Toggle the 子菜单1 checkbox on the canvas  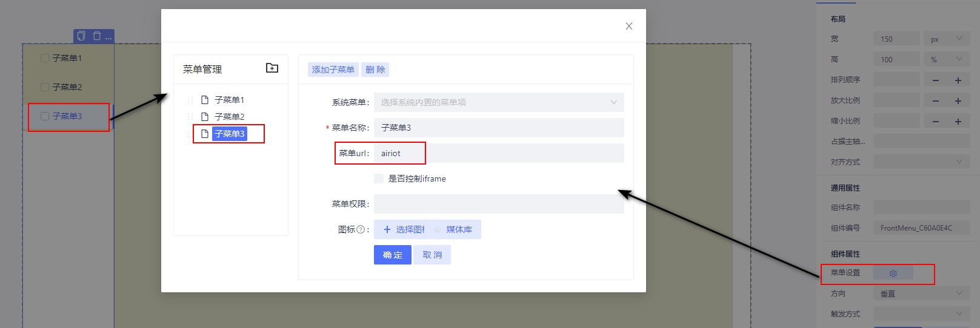click(45, 58)
